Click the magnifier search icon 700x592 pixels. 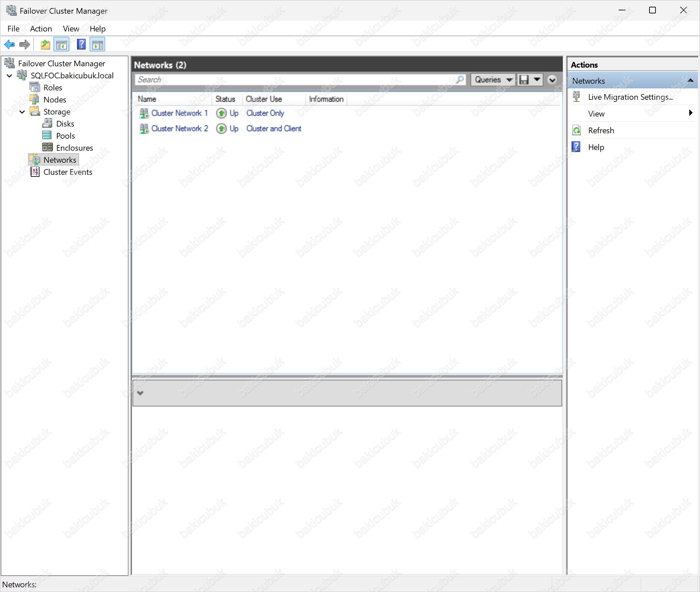[460, 80]
